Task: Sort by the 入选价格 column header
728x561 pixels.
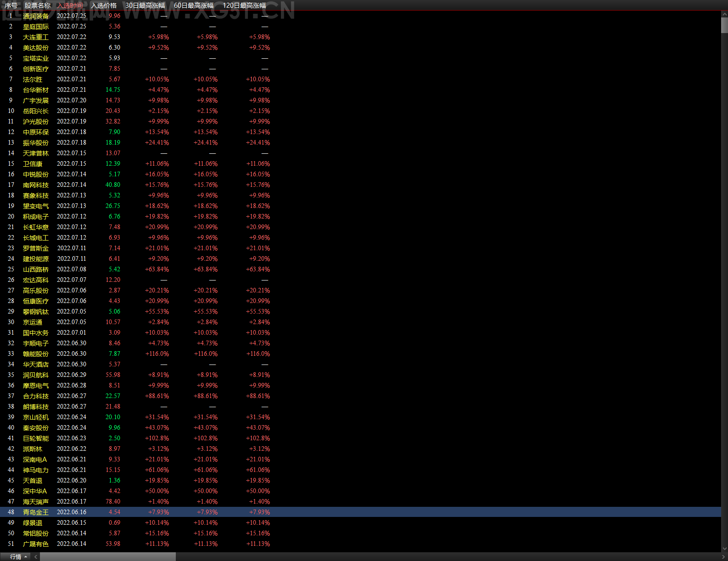Action: pos(104,6)
